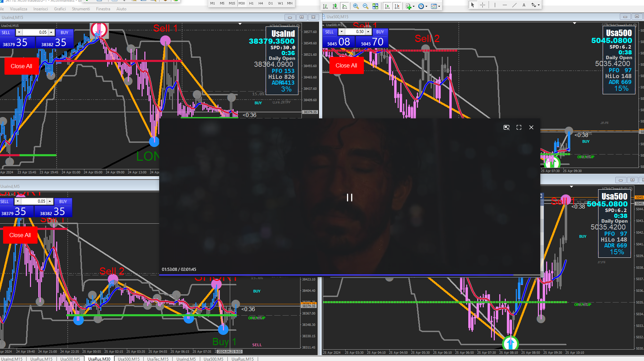Select the text label tool
Image resolution: width=644 pixels, height=361 pixels.
[x=524, y=5]
